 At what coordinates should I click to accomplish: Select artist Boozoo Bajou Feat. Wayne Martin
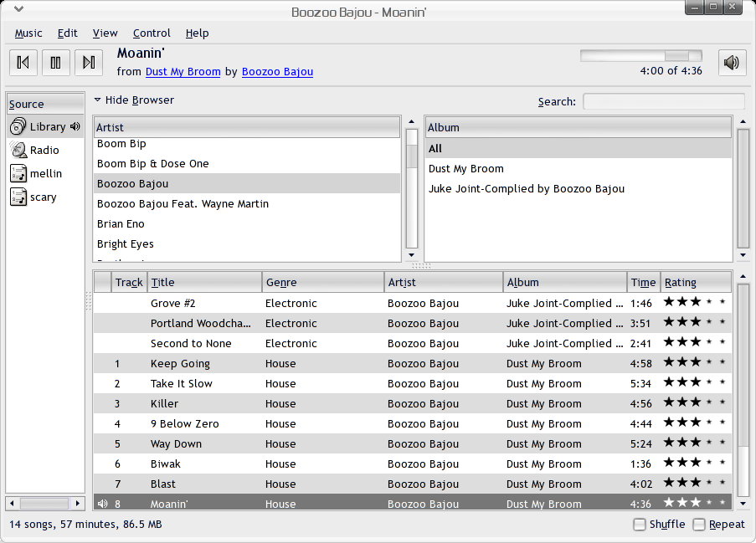click(x=246, y=203)
